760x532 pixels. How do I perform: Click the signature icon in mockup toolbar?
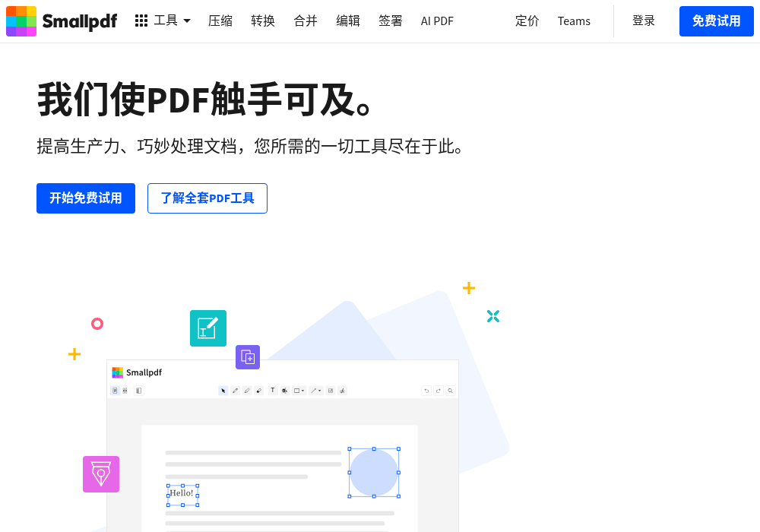click(x=343, y=391)
